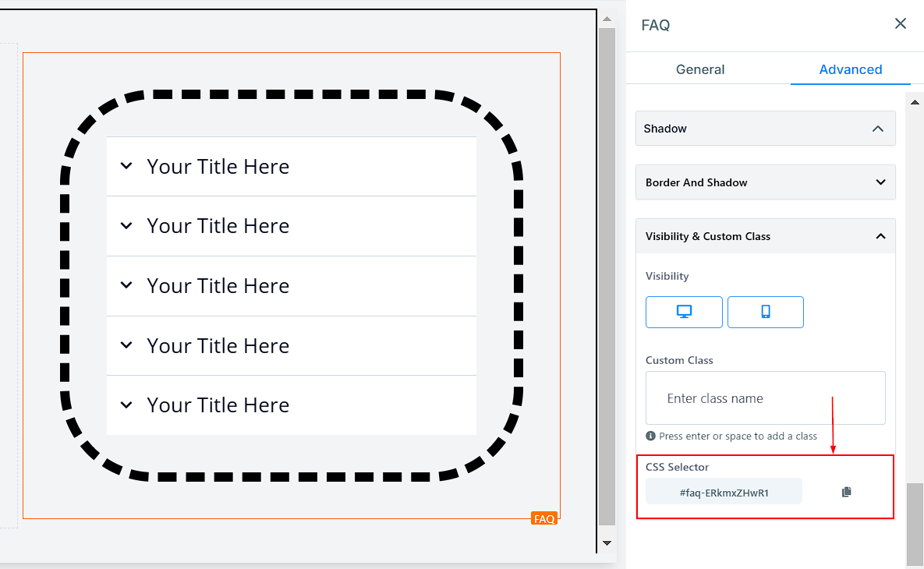Expand the Border And Shadow section
Screen dimensions: 924x569
[x=880, y=182]
